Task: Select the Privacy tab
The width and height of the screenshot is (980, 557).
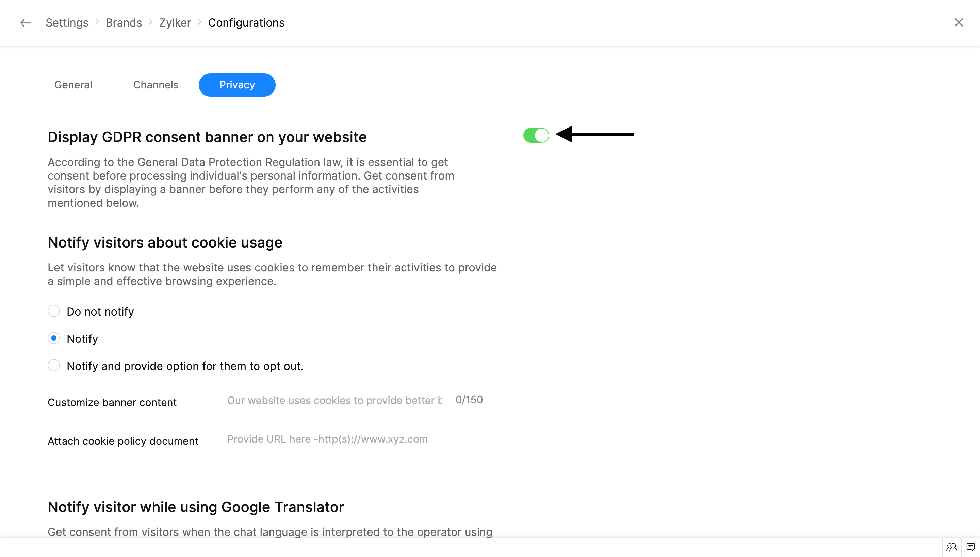Action: 237,85
